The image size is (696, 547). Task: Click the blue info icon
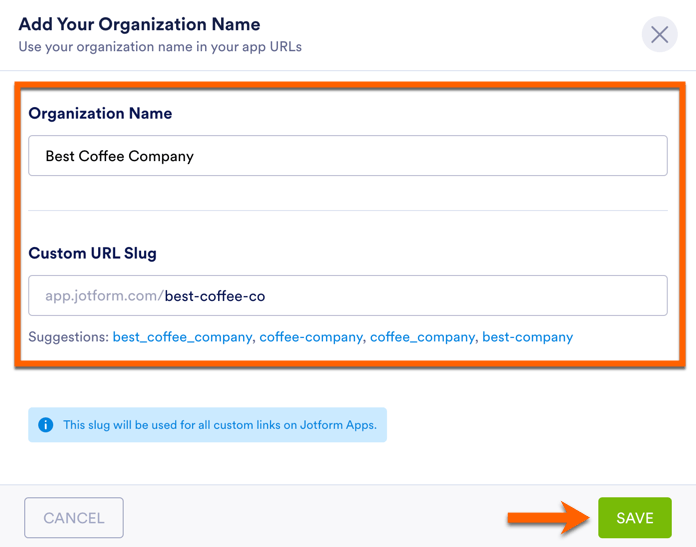[45, 425]
